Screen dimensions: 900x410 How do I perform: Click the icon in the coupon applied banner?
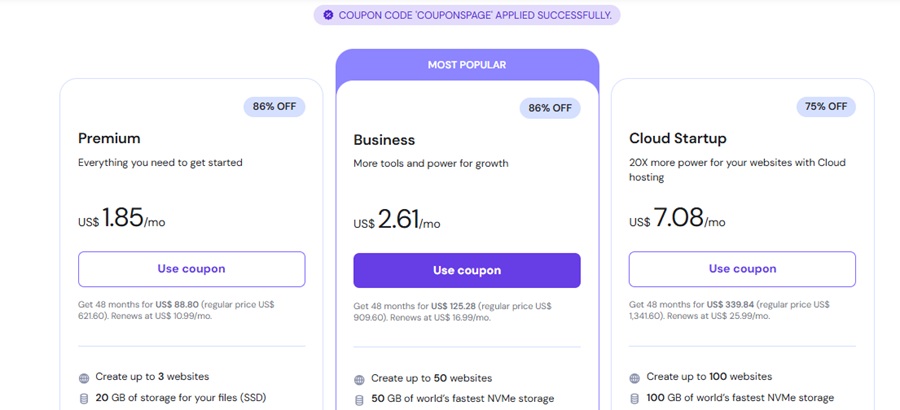(327, 15)
